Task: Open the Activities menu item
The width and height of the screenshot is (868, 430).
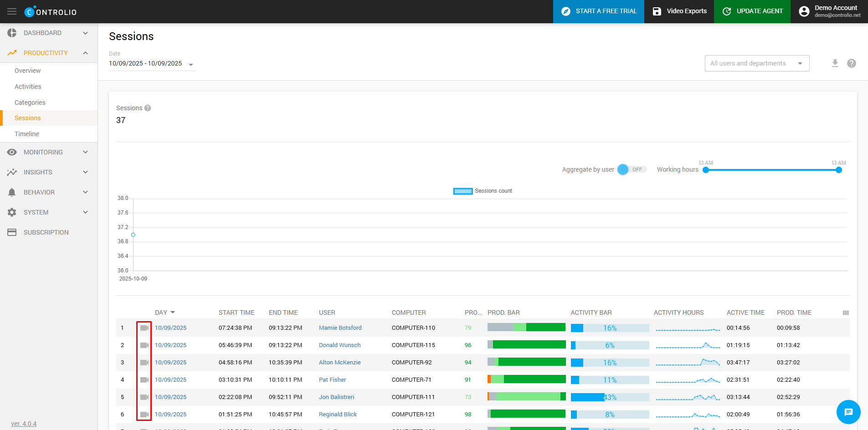Action: click(28, 87)
